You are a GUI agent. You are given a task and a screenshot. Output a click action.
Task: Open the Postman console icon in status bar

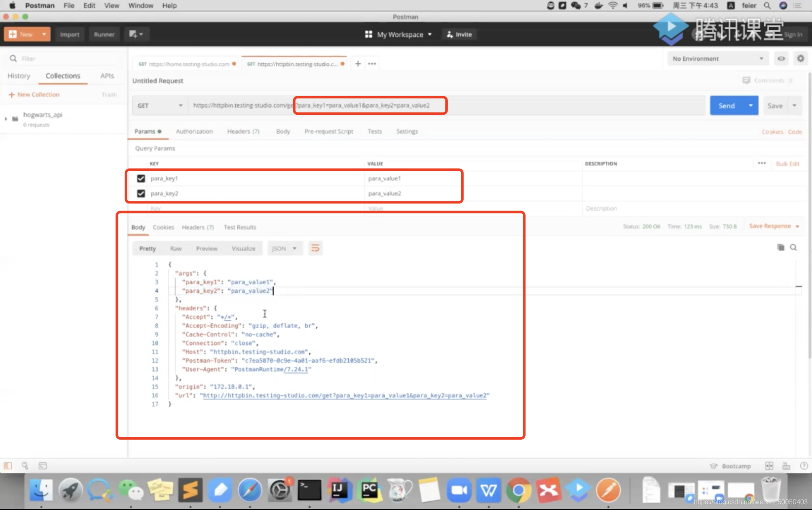coord(43,466)
